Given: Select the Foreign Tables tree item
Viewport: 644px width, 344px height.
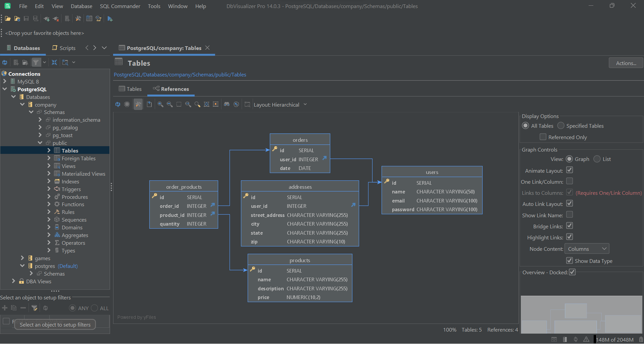Looking at the screenshot, I should pos(78,158).
